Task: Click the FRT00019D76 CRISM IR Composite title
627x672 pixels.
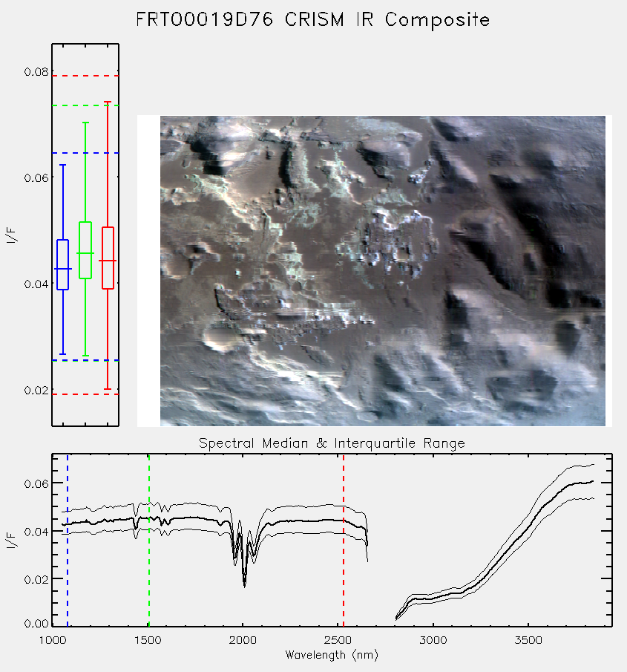Action: (312, 20)
